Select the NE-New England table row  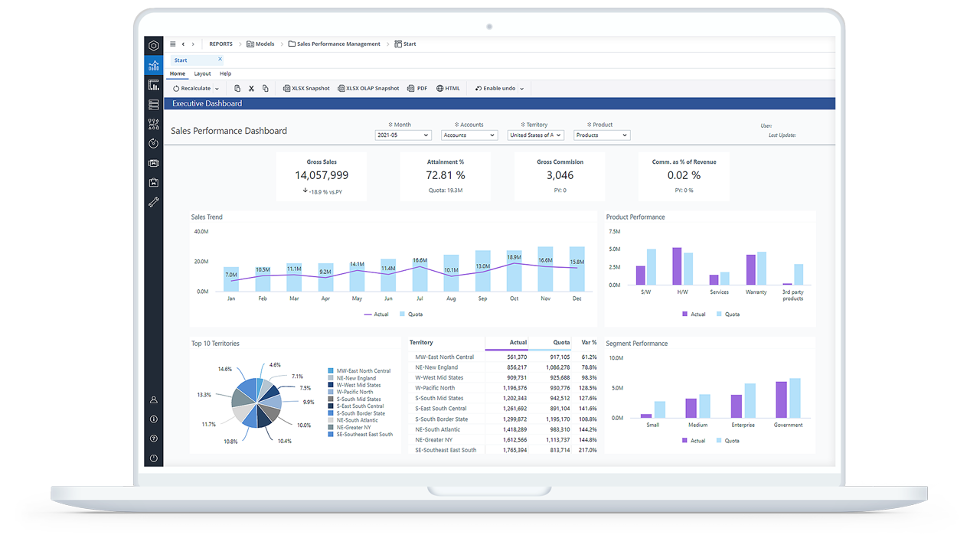click(x=504, y=367)
